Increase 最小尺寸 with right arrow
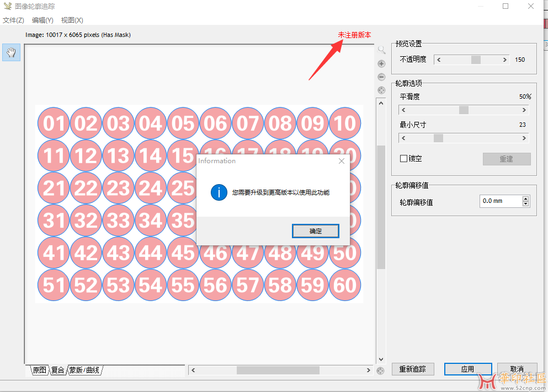This screenshot has width=548, height=392. click(524, 138)
